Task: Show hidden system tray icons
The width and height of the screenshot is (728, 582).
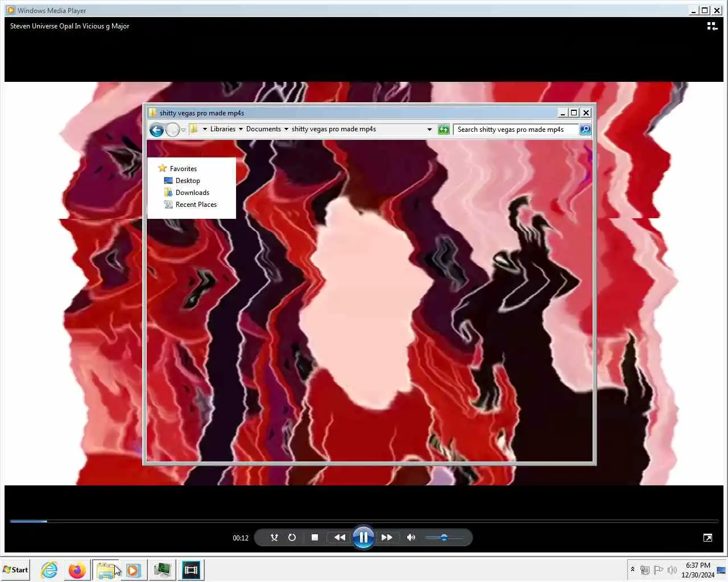Action: [x=632, y=569]
